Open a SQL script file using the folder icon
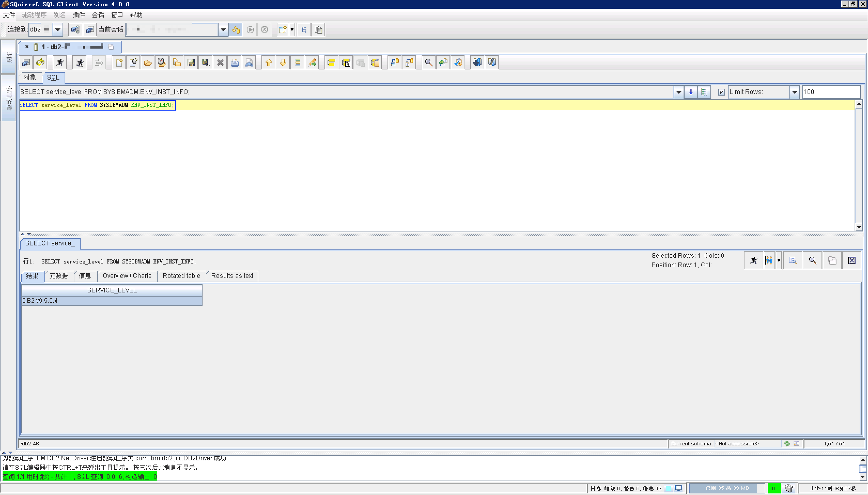Screen dimensions: 868x495 148,62
